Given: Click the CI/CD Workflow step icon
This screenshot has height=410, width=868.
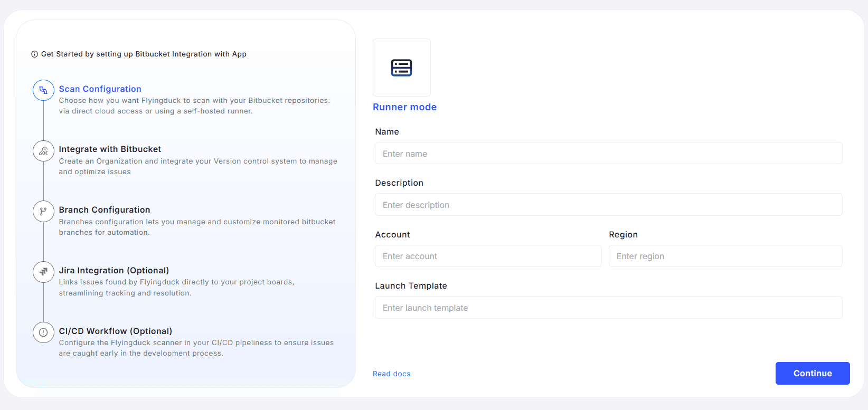Looking at the screenshot, I should 43,332.
